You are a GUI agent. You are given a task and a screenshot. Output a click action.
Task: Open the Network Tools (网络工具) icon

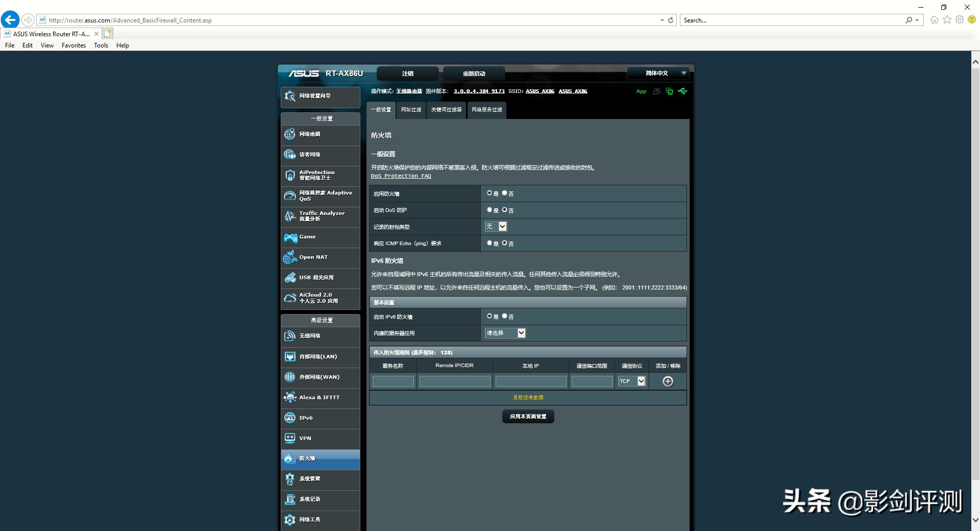pos(290,520)
